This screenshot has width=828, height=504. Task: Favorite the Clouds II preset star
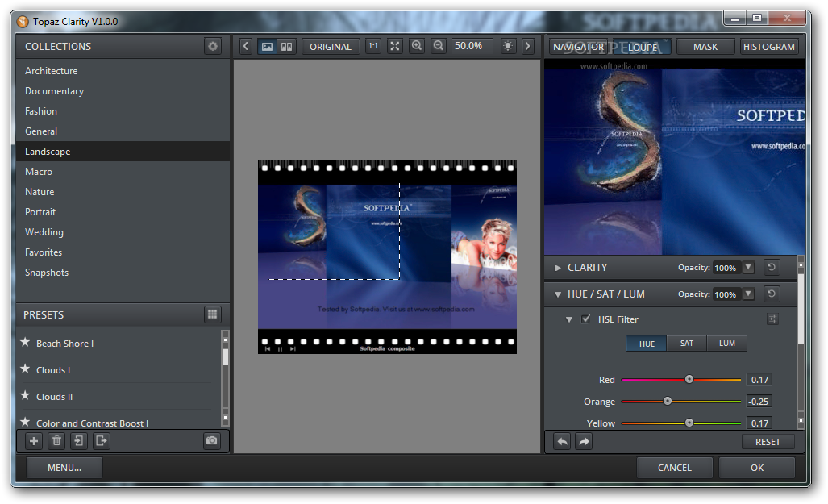[x=25, y=395]
